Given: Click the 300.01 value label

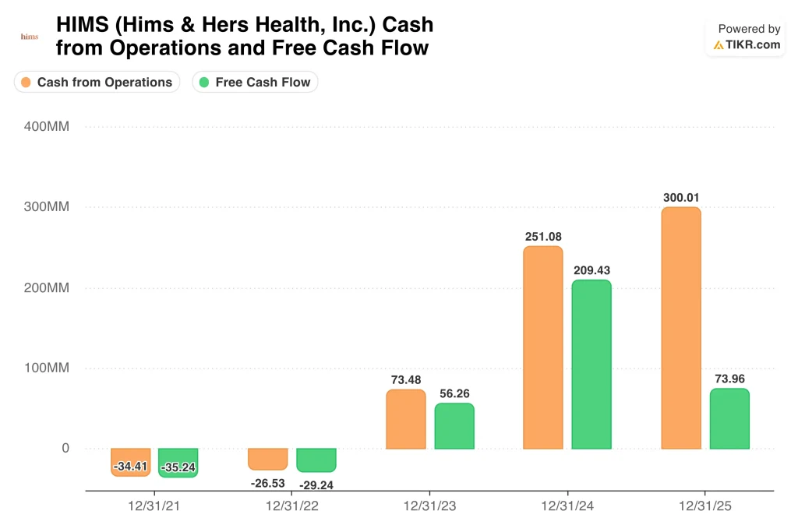Looking at the screenshot, I should (681, 197).
